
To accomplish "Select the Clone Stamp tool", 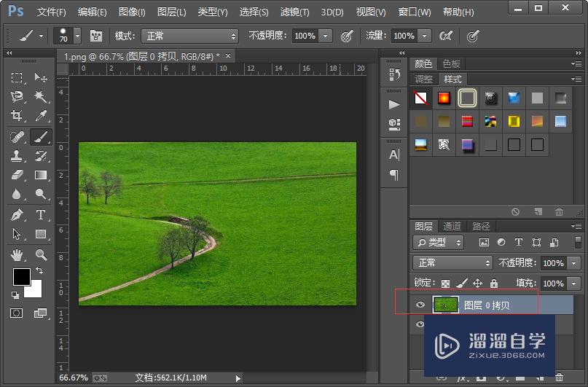I will 17,155.
